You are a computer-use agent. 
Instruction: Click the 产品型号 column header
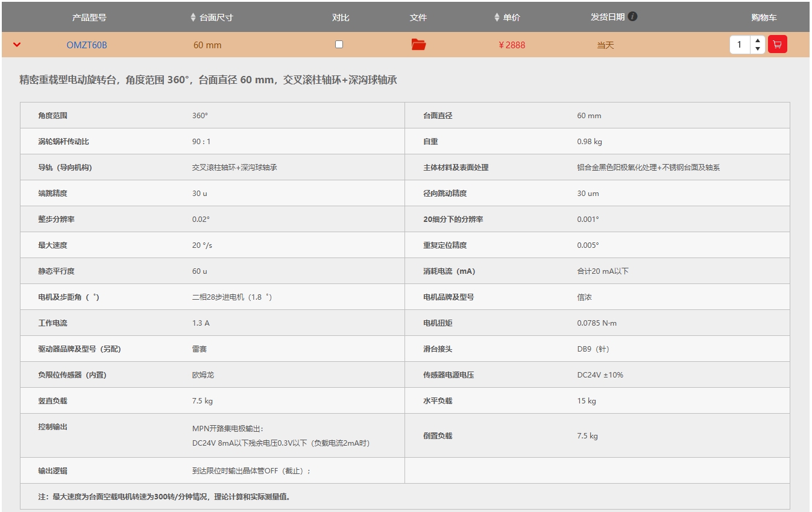pos(89,17)
